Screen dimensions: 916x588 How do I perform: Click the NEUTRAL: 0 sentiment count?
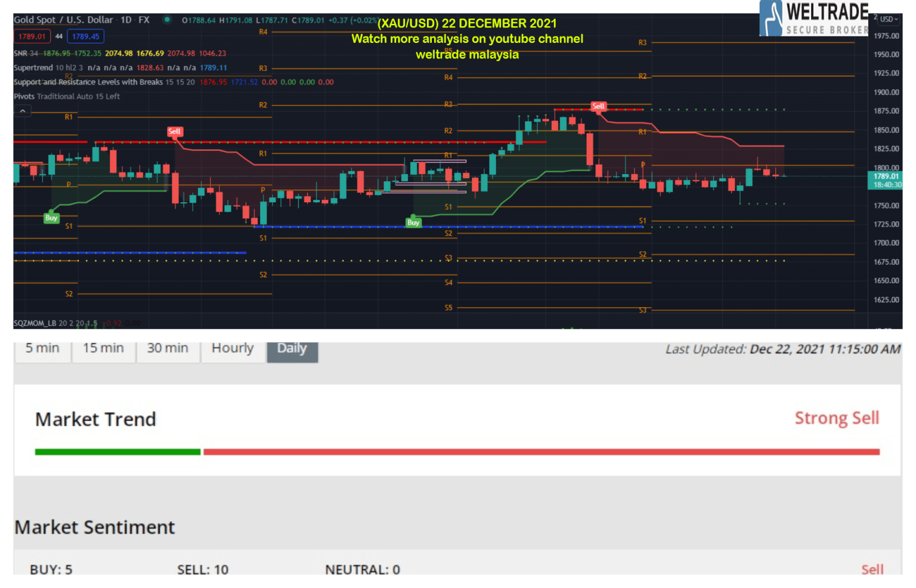tap(363, 570)
